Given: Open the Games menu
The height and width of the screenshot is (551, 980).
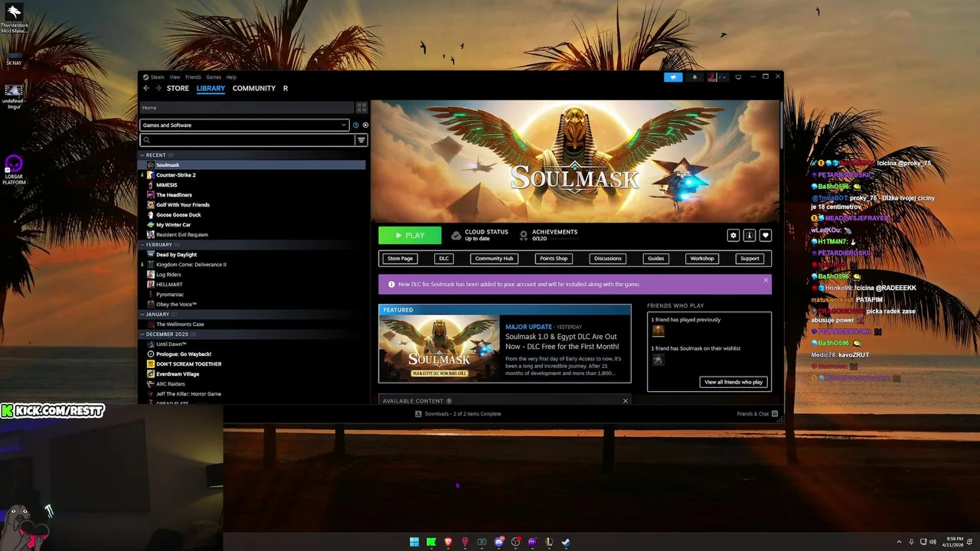Looking at the screenshot, I should click(214, 77).
